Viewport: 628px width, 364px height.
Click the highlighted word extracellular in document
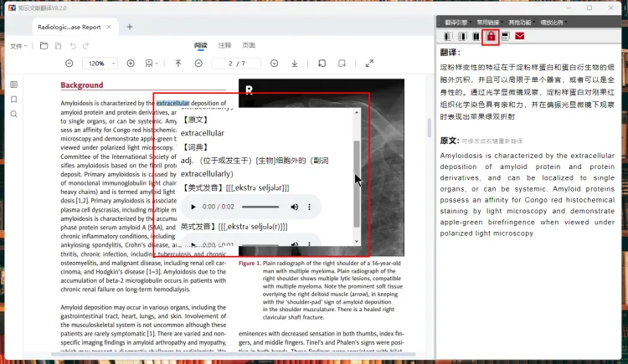click(x=172, y=103)
